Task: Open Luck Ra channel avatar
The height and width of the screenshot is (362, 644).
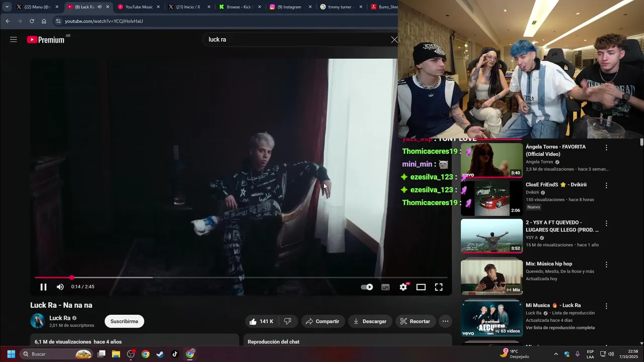Action: tap(37, 321)
